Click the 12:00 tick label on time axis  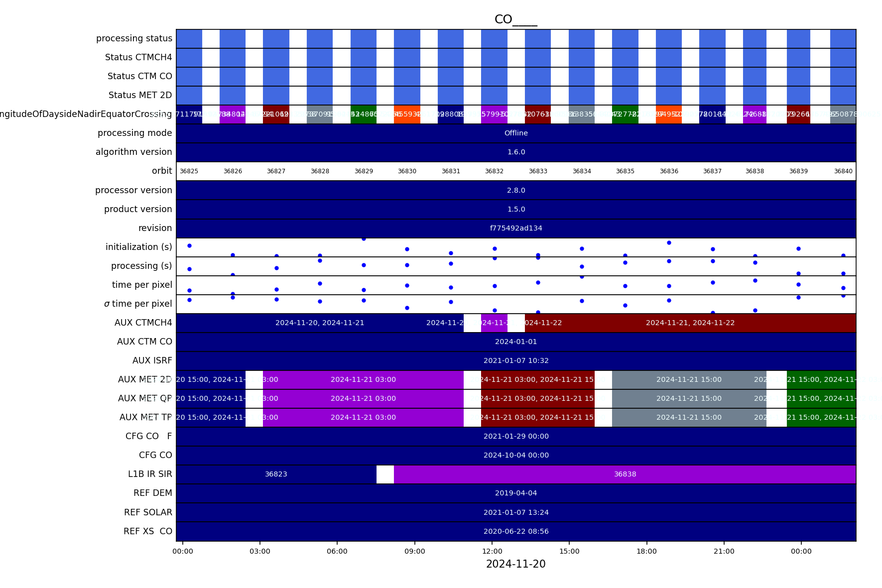coord(492,552)
